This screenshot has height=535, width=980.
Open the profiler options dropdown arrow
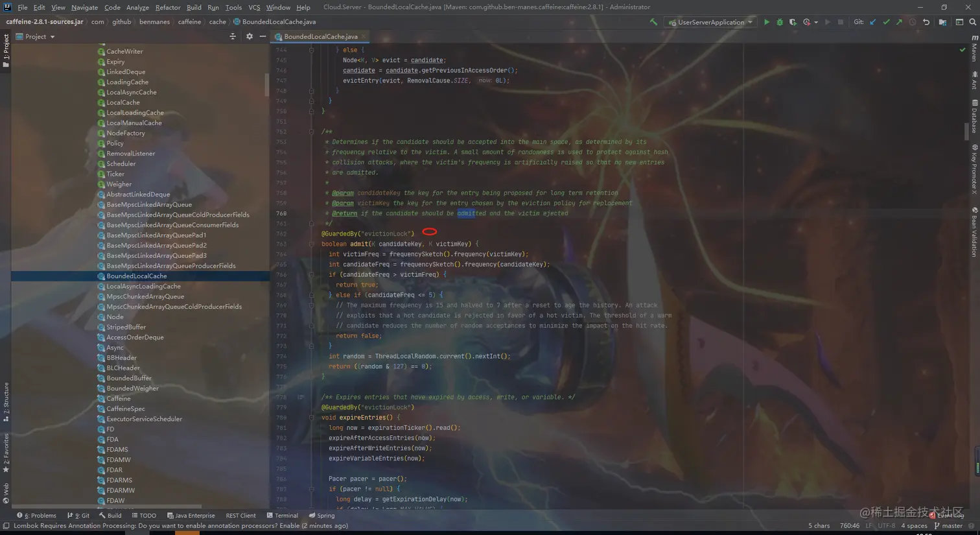pos(816,22)
